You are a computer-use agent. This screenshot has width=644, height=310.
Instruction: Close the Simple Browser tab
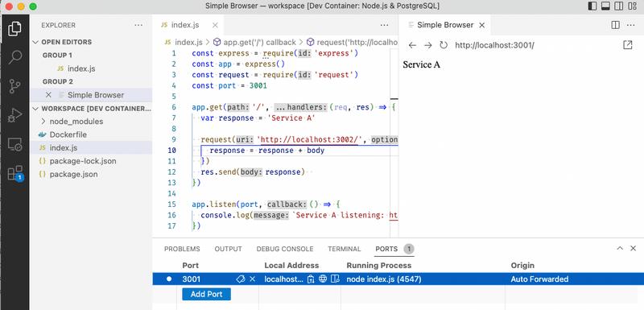click(482, 25)
